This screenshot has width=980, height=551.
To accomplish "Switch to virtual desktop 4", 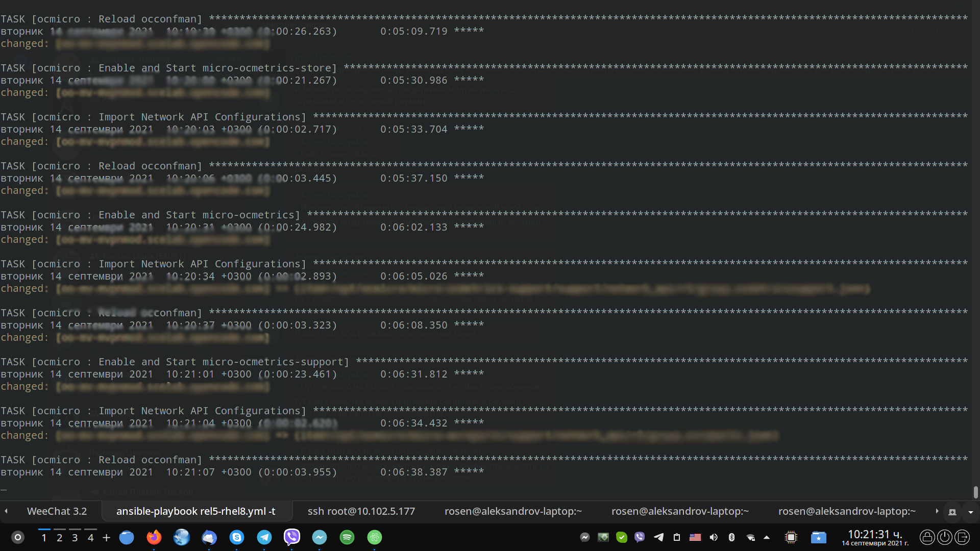I will [x=91, y=537].
